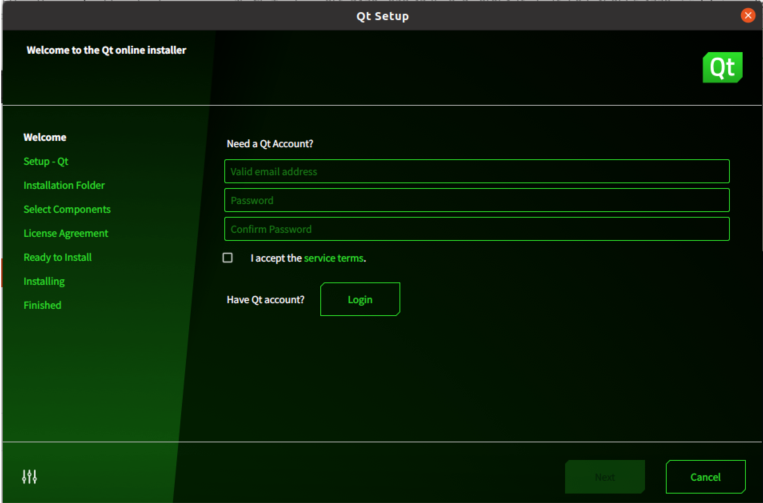The height and width of the screenshot is (503, 763).
Task: Click the Login button
Action: [360, 299]
